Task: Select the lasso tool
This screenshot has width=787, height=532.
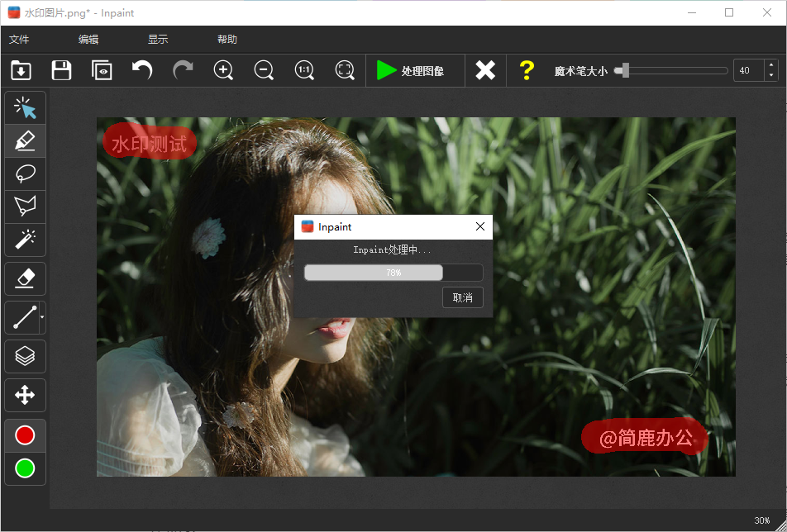Action: [25, 173]
